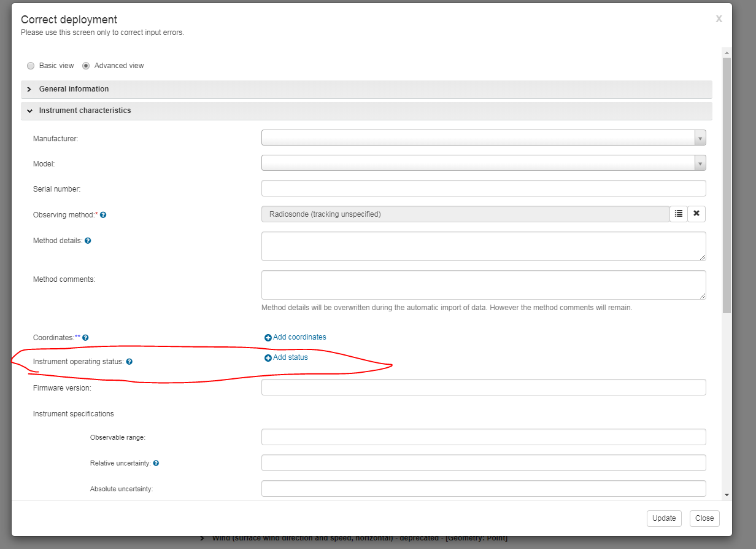
Task: Click into the Firmware version field
Action: [484, 387]
